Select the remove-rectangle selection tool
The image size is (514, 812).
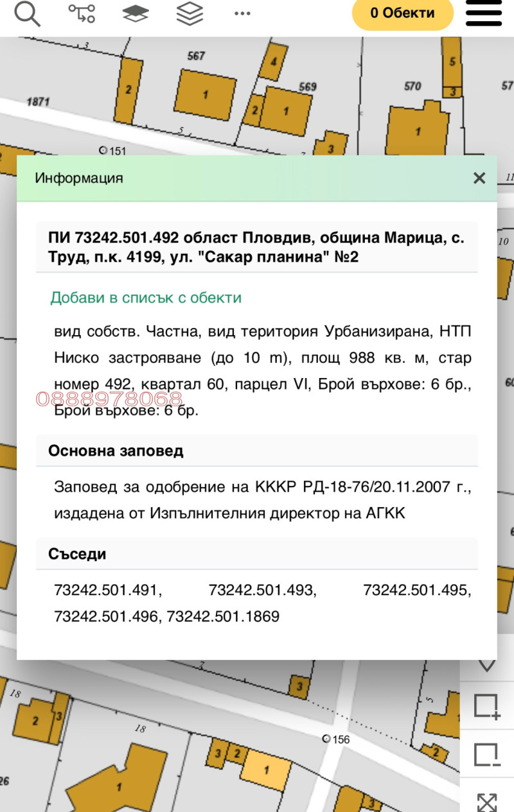tap(487, 754)
